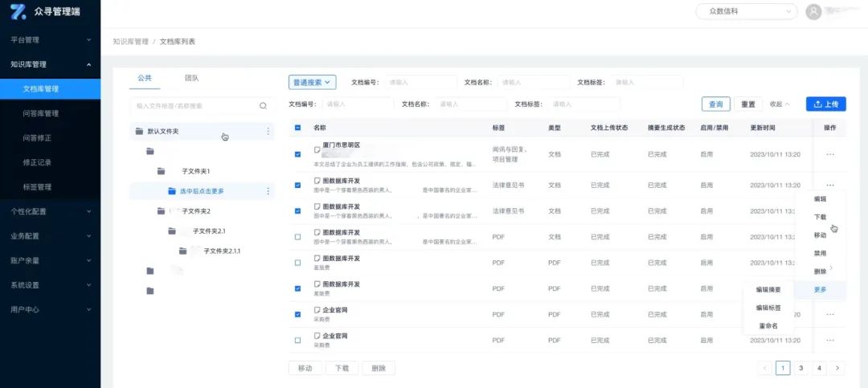Uncheck the checked 图数据库开发 row with 差旅费
This screenshot has width=868, height=388.
pyautogui.click(x=298, y=288)
